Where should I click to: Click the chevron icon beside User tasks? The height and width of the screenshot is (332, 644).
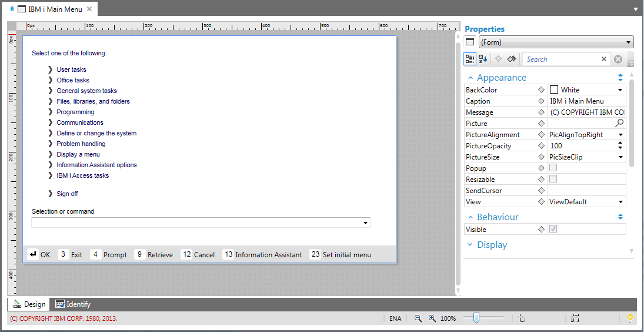(51, 69)
